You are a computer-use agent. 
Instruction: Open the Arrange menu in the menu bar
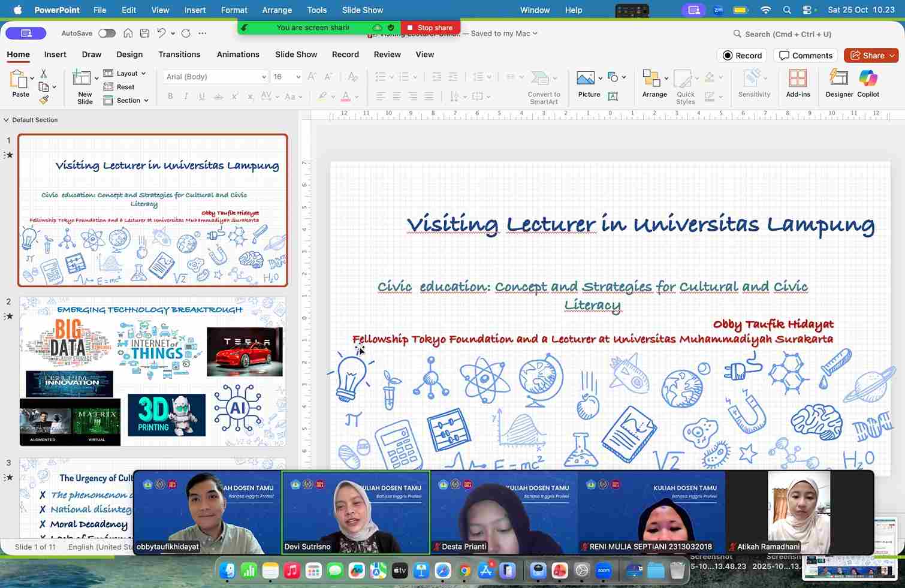click(277, 10)
